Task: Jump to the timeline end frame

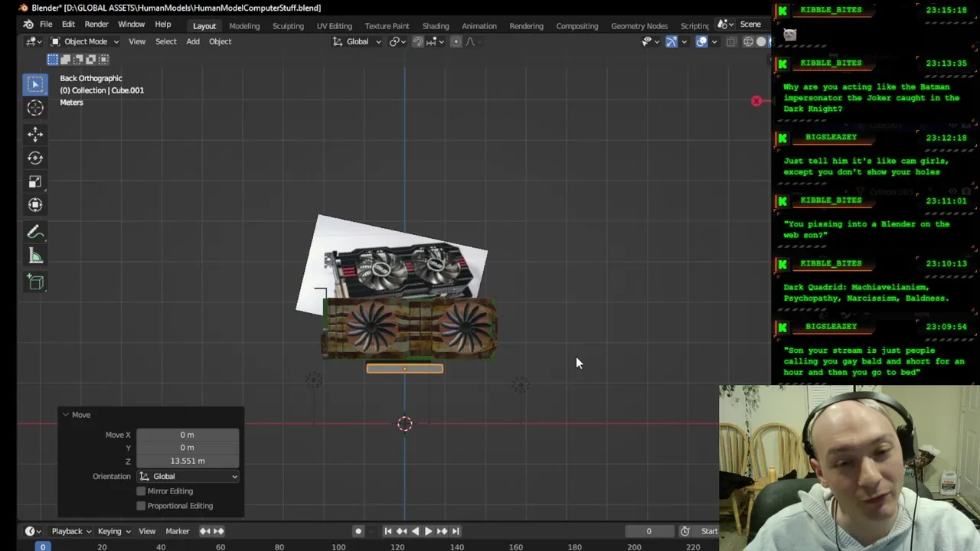Action: [x=456, y=531]
